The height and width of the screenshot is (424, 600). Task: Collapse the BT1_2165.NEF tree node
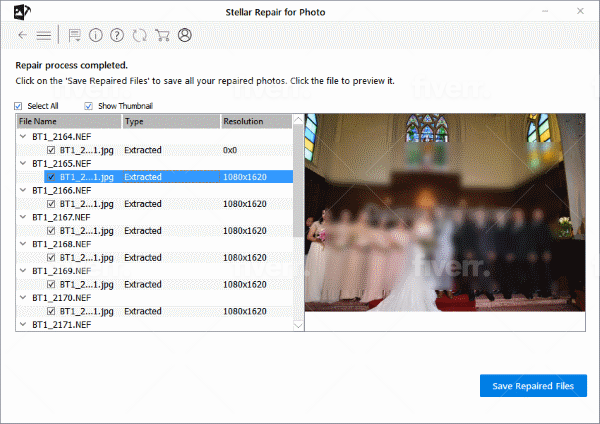pyautogui.click(x=23, y=163)
